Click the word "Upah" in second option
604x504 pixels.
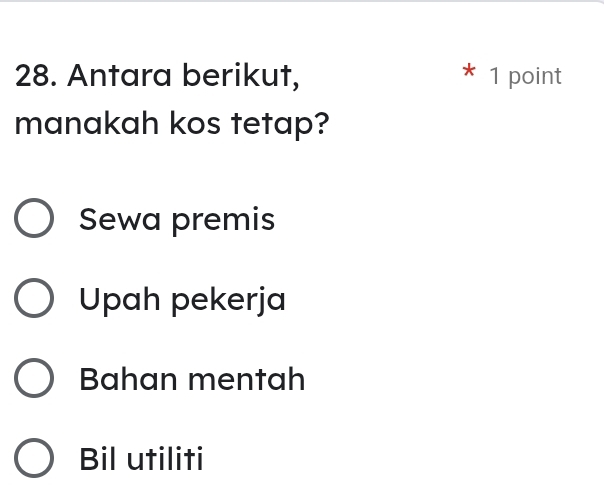[118, 300]
